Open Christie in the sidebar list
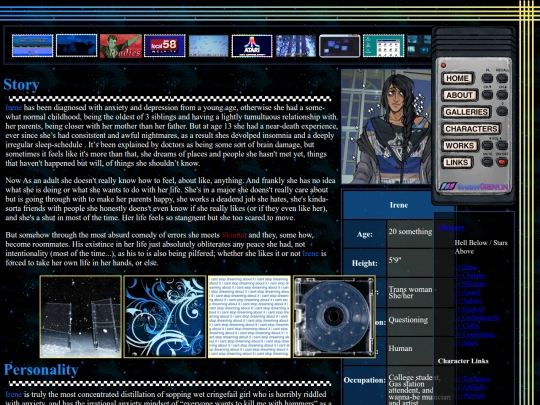Screen dimensions: 540x405 tap(470, 276)
